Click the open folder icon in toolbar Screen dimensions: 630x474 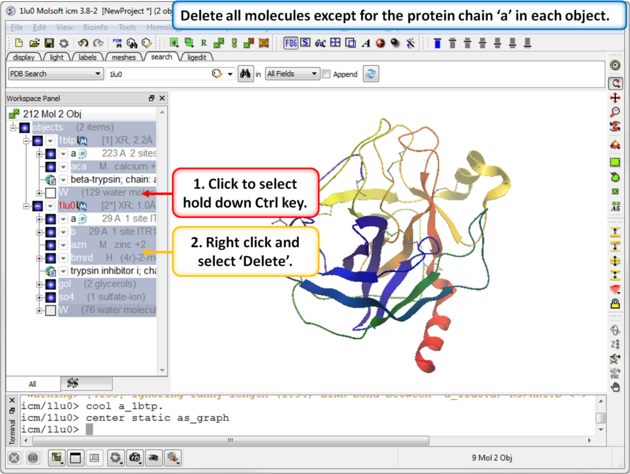tap(34, 43)
